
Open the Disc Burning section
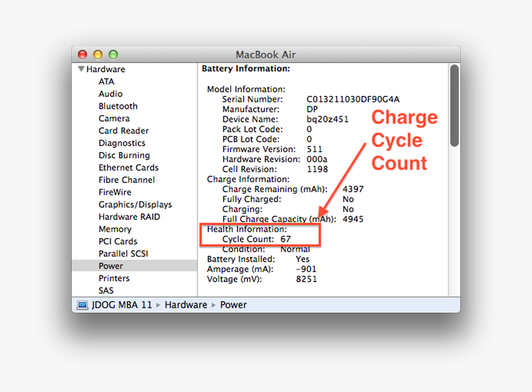(124, 155)
